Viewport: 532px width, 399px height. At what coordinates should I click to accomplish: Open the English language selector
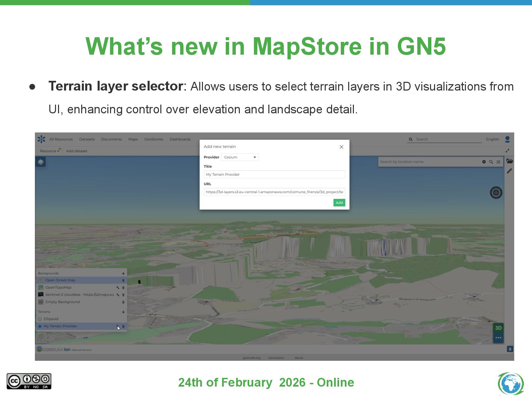click(492, 139)
